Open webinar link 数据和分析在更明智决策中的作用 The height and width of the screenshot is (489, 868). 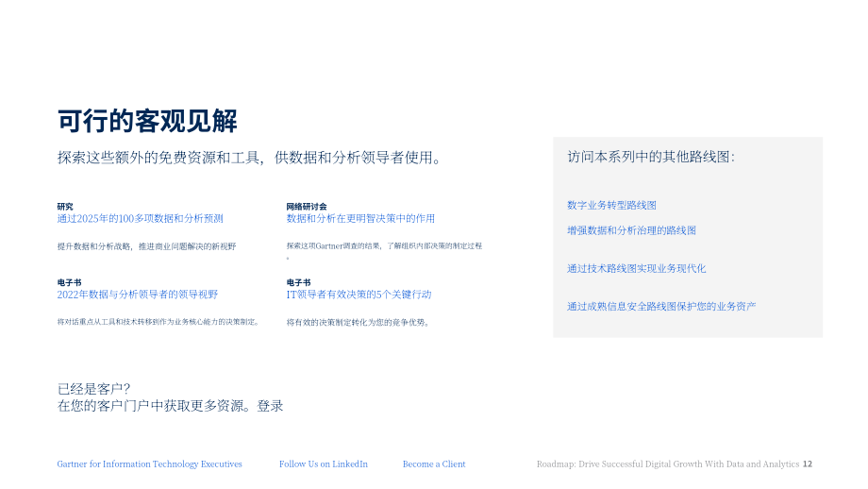(360, 219)
